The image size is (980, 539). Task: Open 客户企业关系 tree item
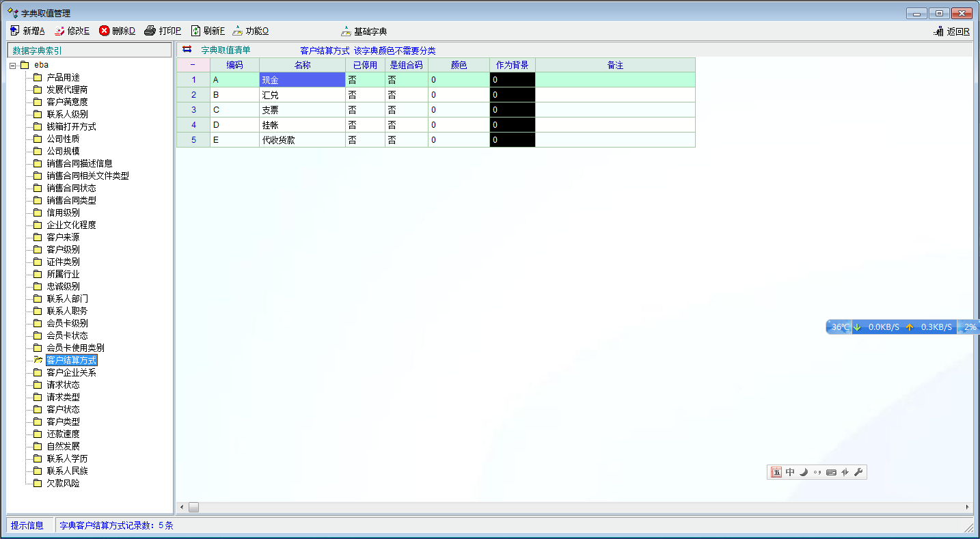71,372
